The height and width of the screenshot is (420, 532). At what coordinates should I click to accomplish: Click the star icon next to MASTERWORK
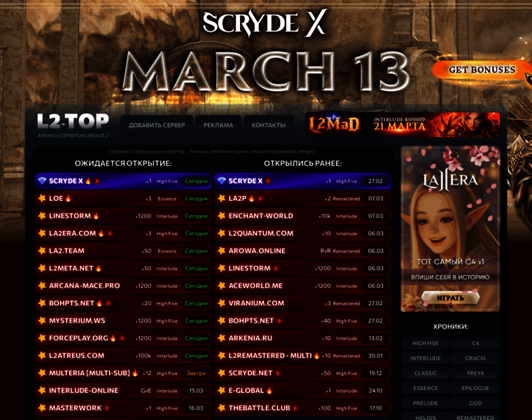[42, 408]
